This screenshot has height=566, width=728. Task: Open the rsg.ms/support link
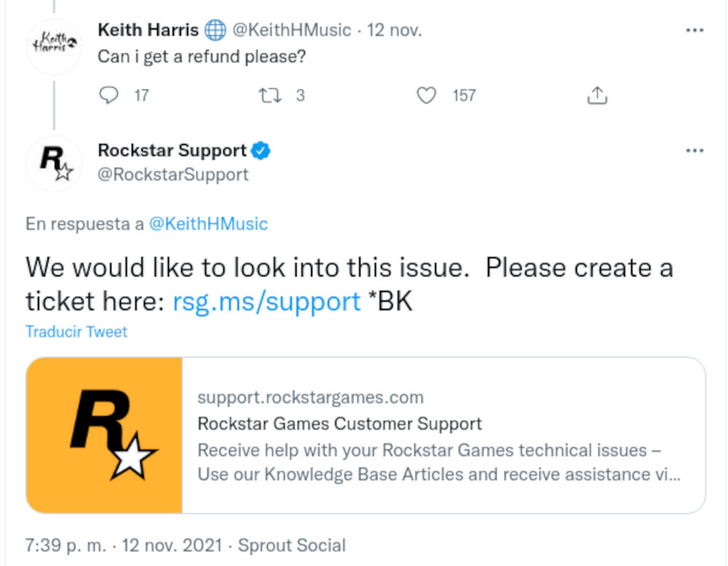click(266, 301)
